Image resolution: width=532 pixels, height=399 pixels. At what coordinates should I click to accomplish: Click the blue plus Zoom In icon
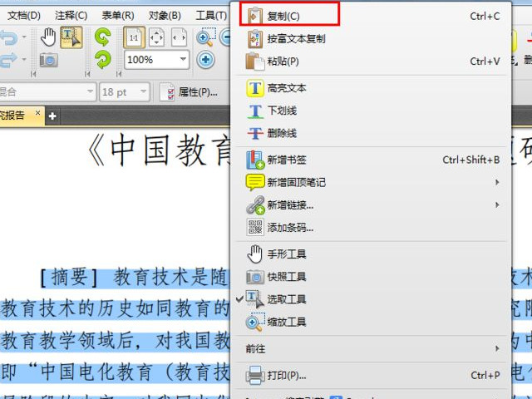(205, 60)
